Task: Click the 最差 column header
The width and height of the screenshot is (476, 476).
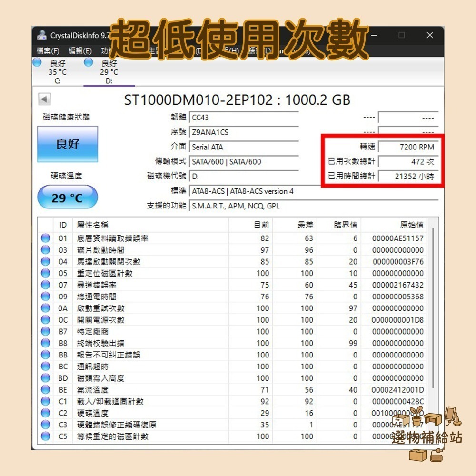Action: tap(295, 225)
